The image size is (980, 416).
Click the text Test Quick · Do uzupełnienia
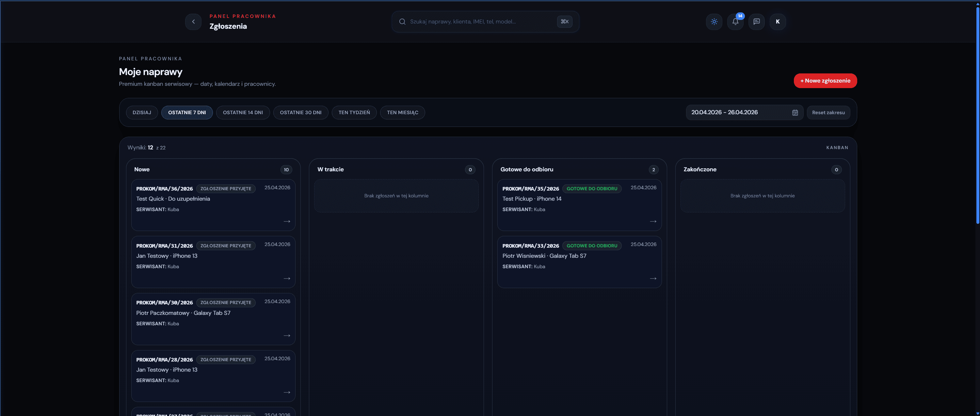(173, 198)
